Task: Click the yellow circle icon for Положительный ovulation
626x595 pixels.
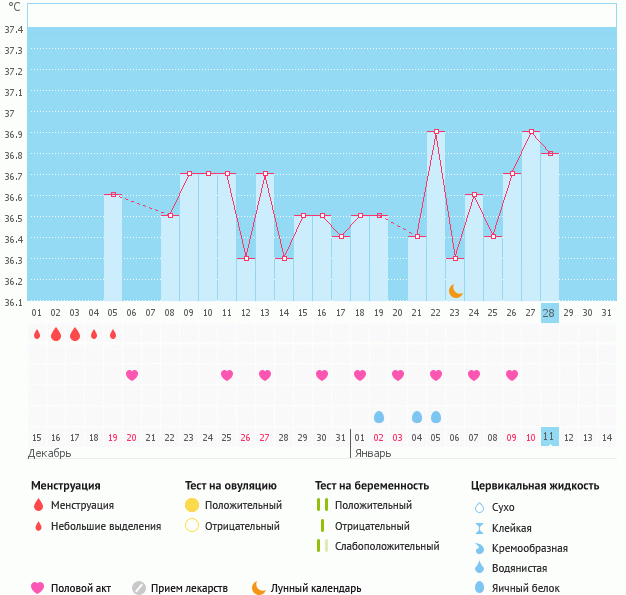Action: click(x=192, y=506)
